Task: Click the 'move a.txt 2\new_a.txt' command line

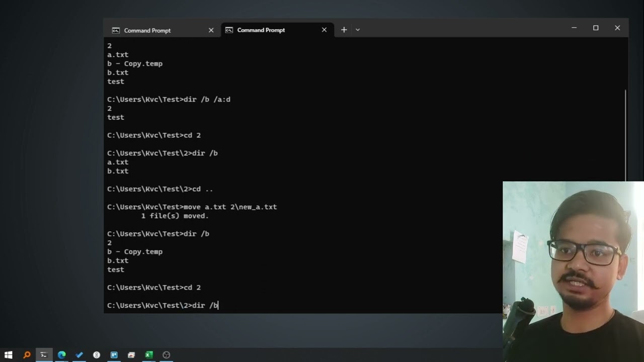Action: [x=192, y=207]
